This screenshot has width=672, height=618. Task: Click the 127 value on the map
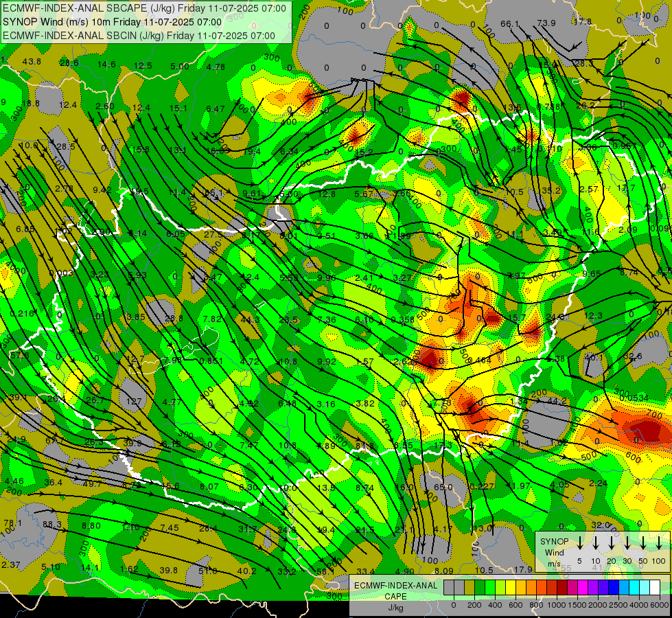(134, 402)
